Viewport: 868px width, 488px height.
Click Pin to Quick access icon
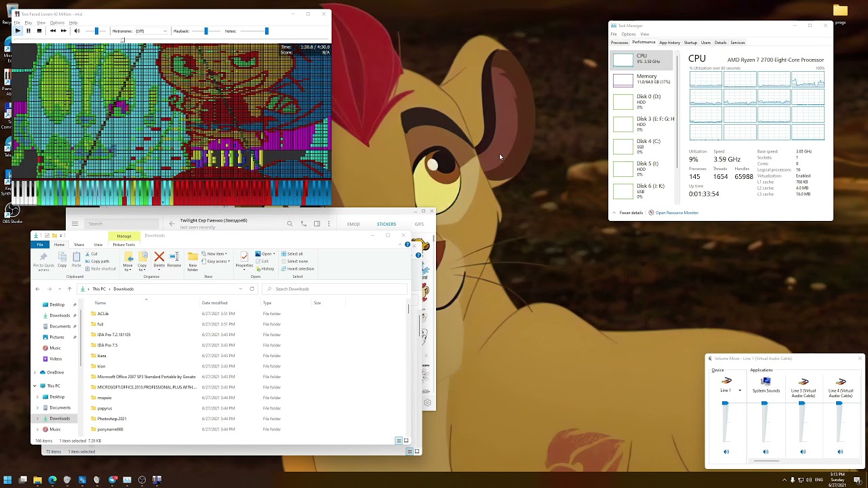click(43, 256)
